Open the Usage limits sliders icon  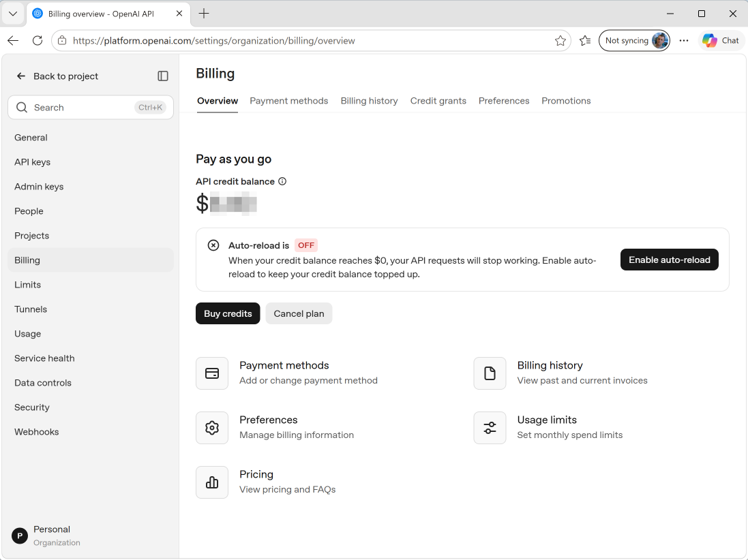(x=490, y=428)
